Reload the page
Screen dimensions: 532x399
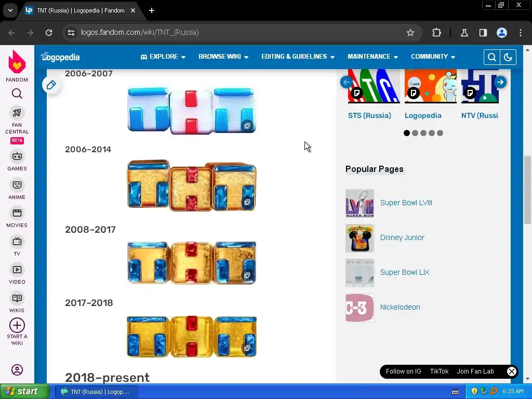pos(49,33)
